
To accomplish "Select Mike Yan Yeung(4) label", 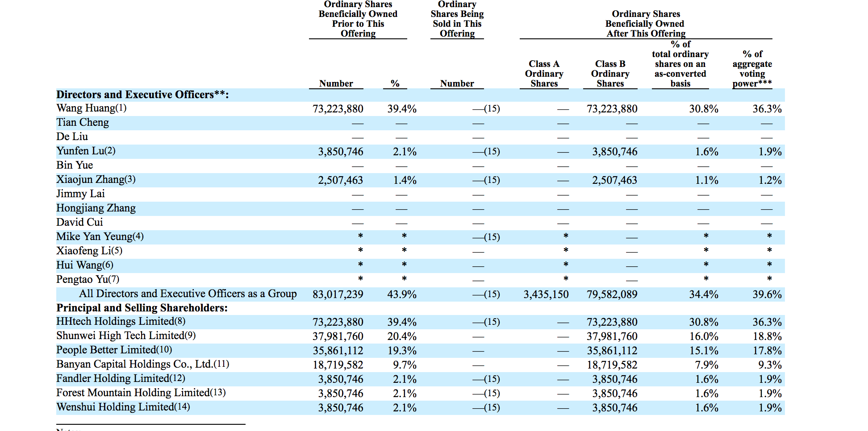I will 100,236.
